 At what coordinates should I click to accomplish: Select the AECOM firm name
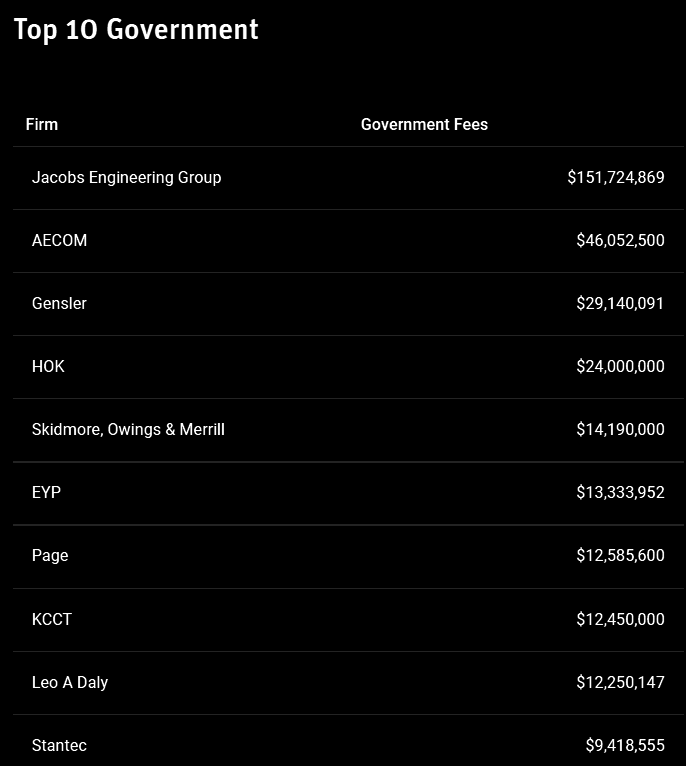(59, 240)
